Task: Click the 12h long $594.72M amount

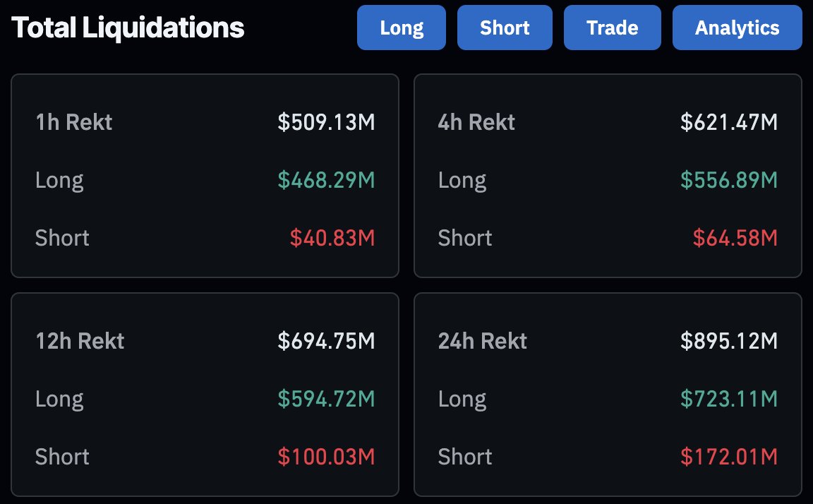Action: (326, 399)
